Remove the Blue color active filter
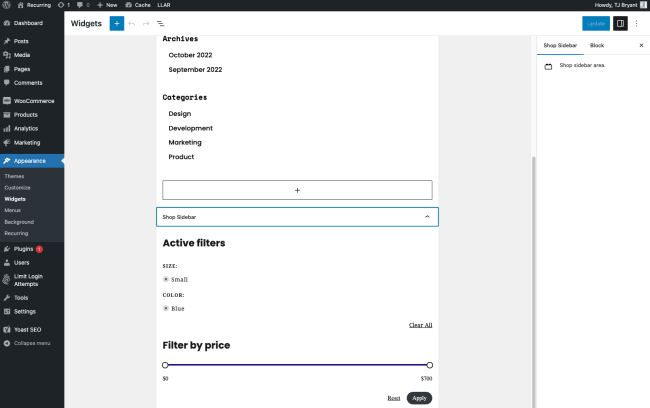Screen dimensions: 650x408 click(165, 308)
